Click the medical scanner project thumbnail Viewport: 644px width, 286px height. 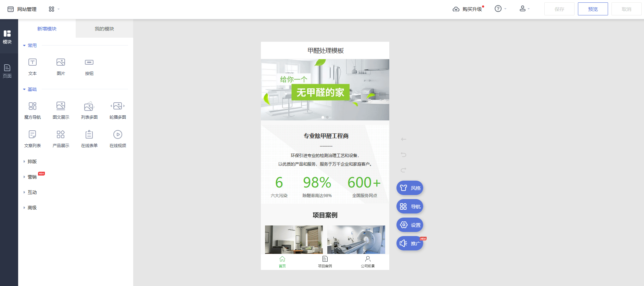(x=356, y=239)
